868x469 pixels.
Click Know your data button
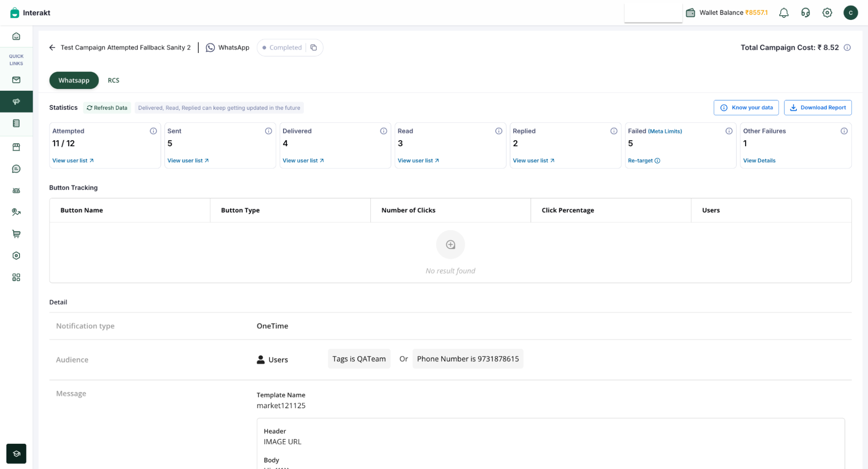[746, 108]
